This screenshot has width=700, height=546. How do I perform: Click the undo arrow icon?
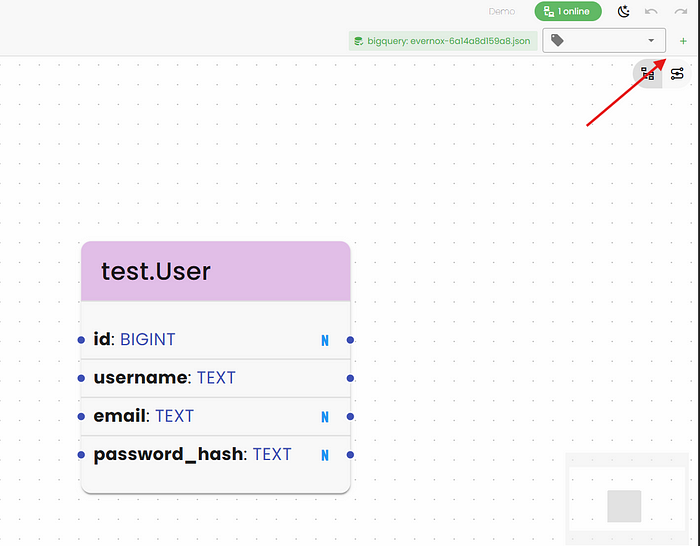(x=651, y=12)
